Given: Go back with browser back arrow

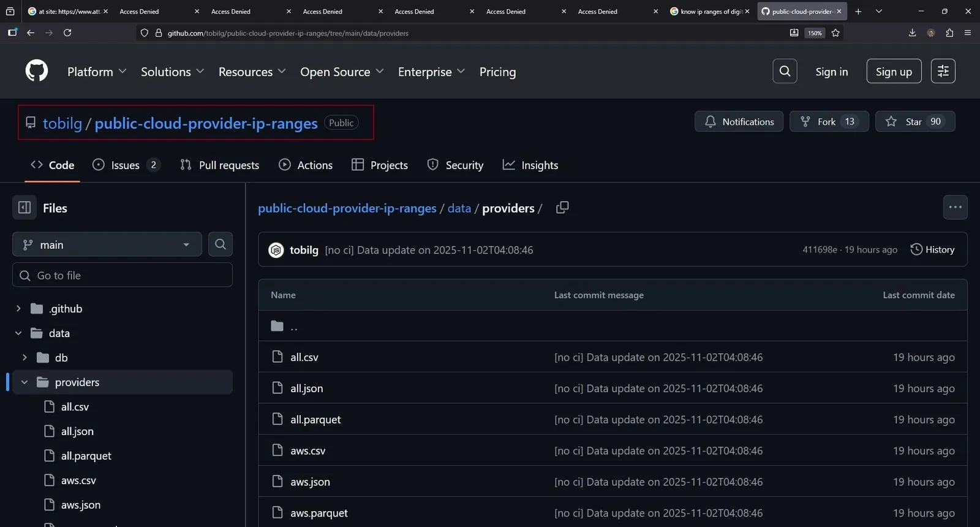Looking at the screenshot, I should coord(31,32).
